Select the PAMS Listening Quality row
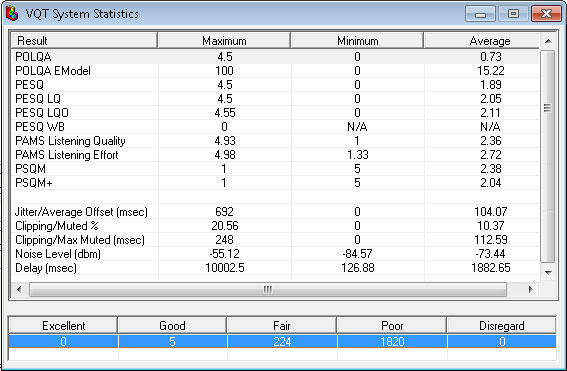The height and width of the screenshot is (371, 567). click(x=275, y=141)
